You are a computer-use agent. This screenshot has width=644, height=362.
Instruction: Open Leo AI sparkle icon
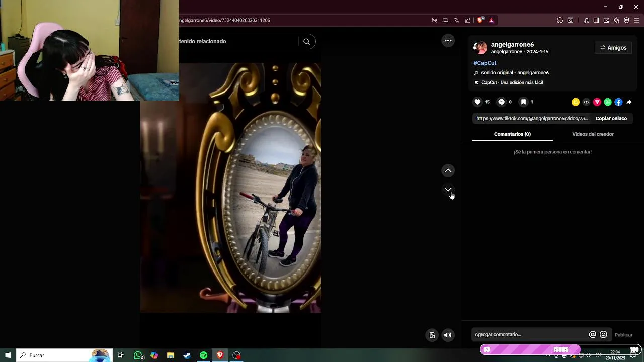pyautogui.click(x=616, y=20)
